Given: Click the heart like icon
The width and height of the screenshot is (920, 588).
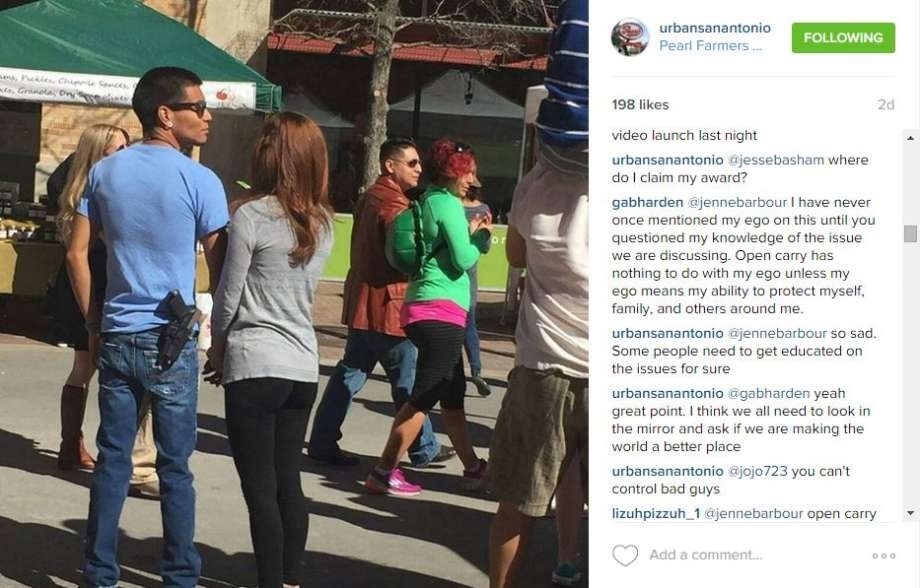Looking at the screenshot, I should pyautogui.click(x=625, y=555).
